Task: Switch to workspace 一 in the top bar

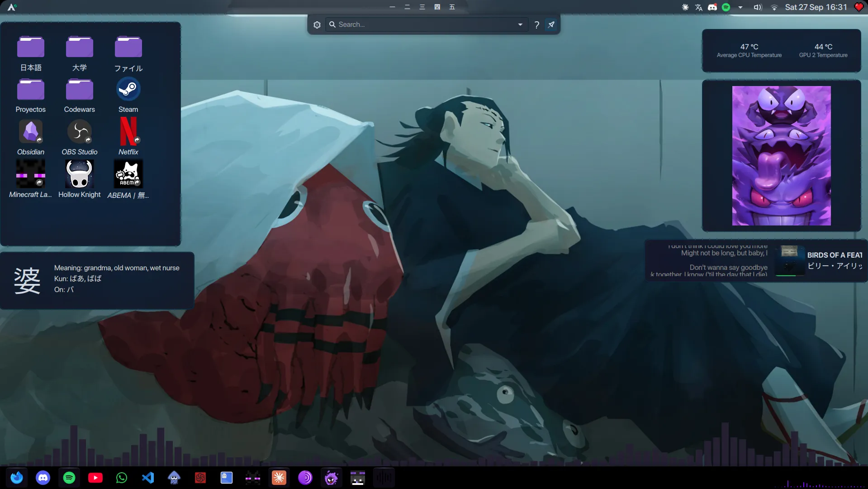Action: (392, 7)
